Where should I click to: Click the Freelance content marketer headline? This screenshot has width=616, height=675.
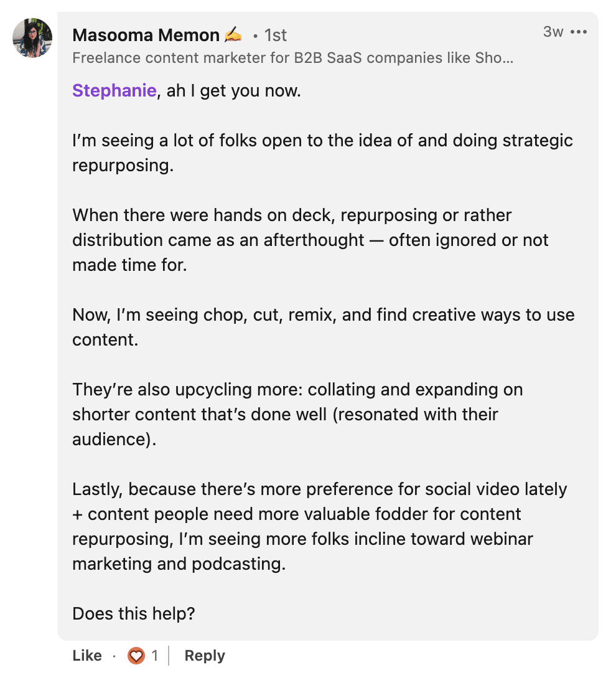pyautogui.click(x=292, y=59)
